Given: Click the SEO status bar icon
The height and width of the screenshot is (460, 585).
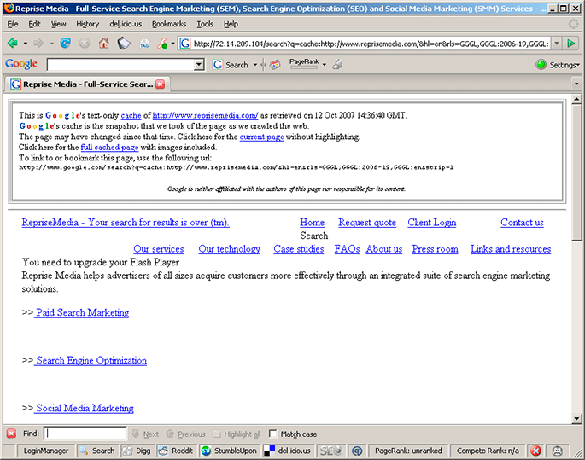Looking at the screenshot, I should pos(331,451).
